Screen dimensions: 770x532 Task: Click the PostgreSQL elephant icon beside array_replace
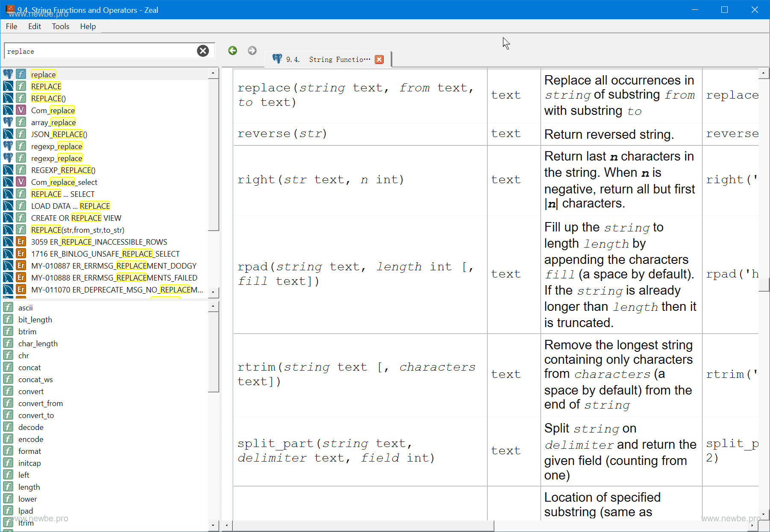tap(8, 123)
